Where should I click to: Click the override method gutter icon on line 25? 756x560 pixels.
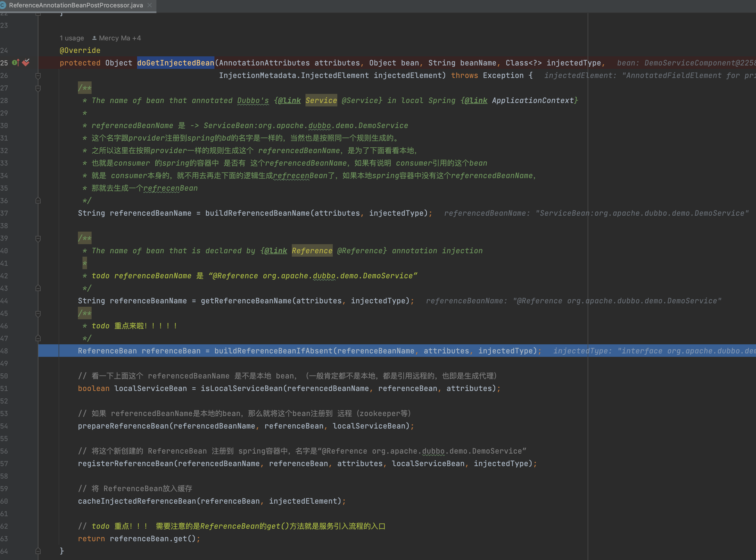click(x=16, y=63)
